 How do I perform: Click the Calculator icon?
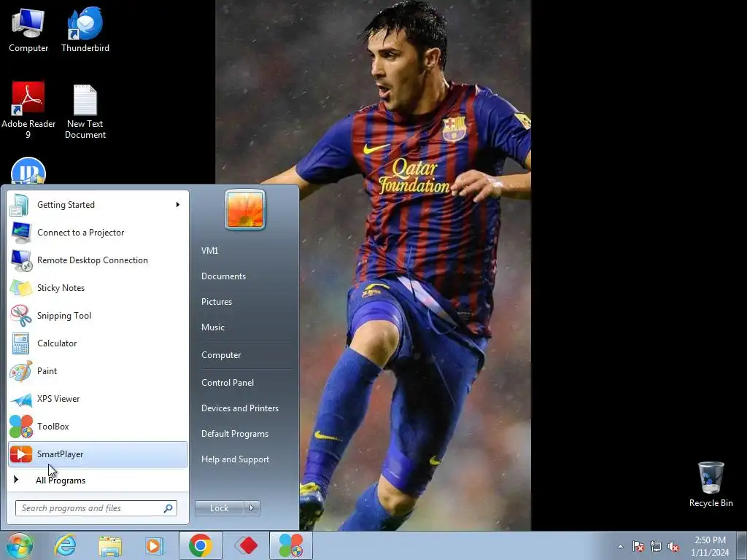point(20,343)
